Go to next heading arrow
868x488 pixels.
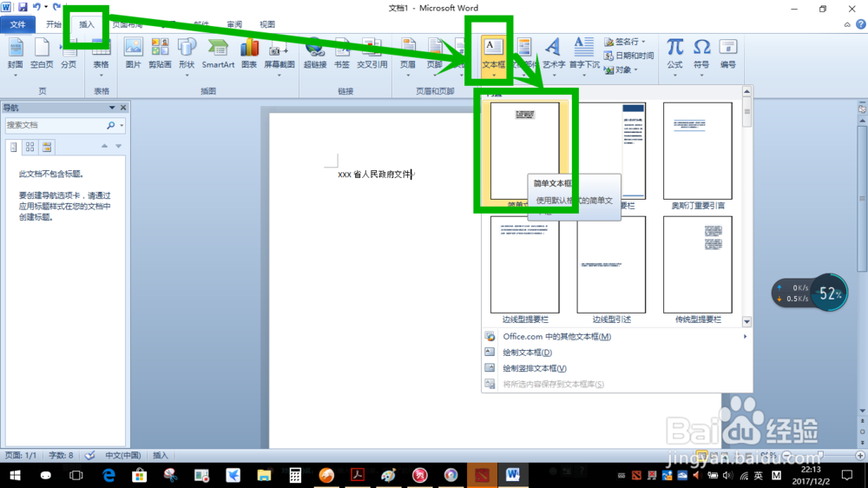point(118,146)
